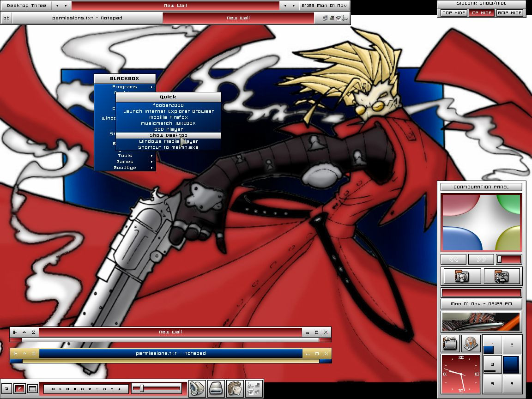Switch to workspace 1 in the pager
The height and width of the screenshot is (399, 532).
coord(492,345)
